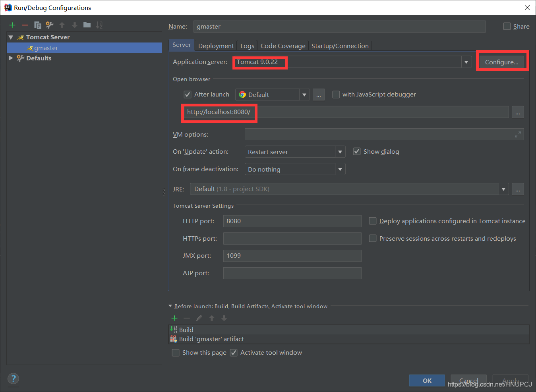Click browse button next to browser dropdown
The image size is (536, 392).
[319, 95]
